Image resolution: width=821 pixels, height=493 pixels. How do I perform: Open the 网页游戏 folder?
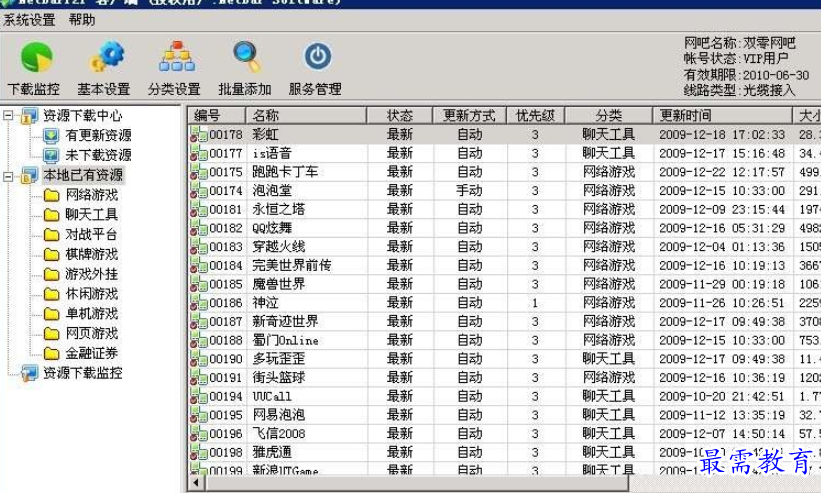[x=92, y=333]
